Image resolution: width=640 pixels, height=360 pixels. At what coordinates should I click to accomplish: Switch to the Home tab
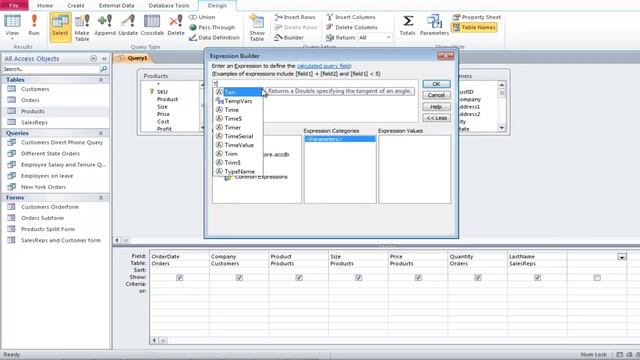click(45, 6)
